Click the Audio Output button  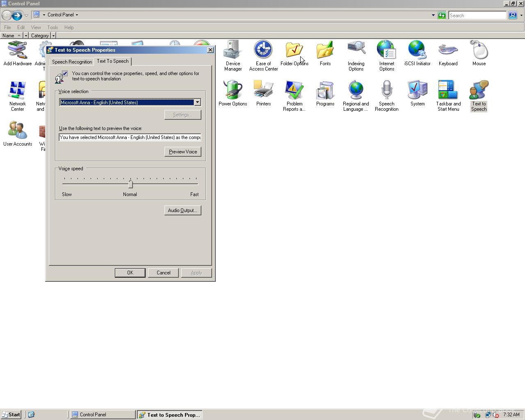(x=183, y=210)
